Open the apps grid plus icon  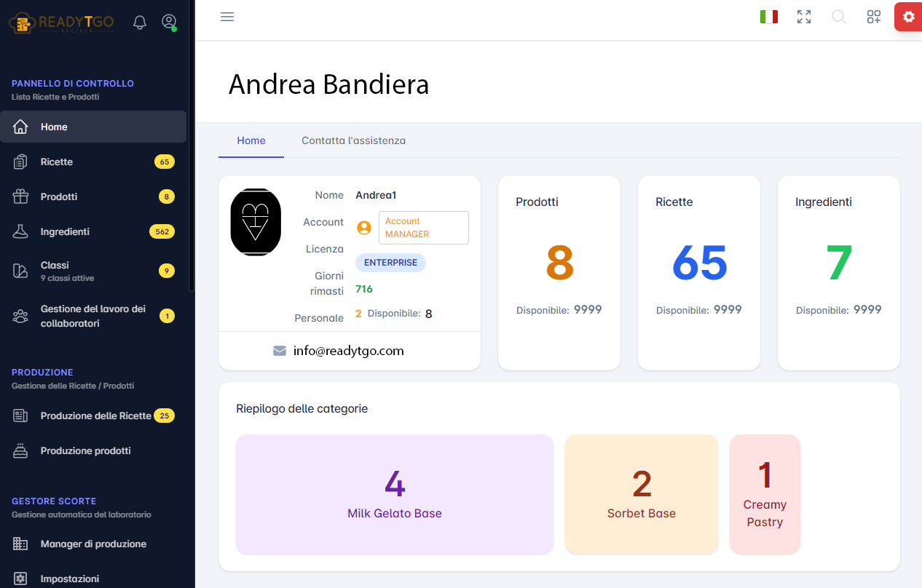pyautogui.click(x=874, y=17)
